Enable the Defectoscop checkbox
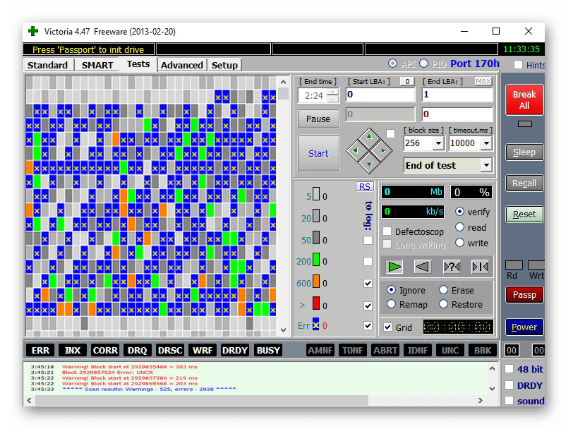568x429 pixels. pyautogui.click(x=387, y=231)
